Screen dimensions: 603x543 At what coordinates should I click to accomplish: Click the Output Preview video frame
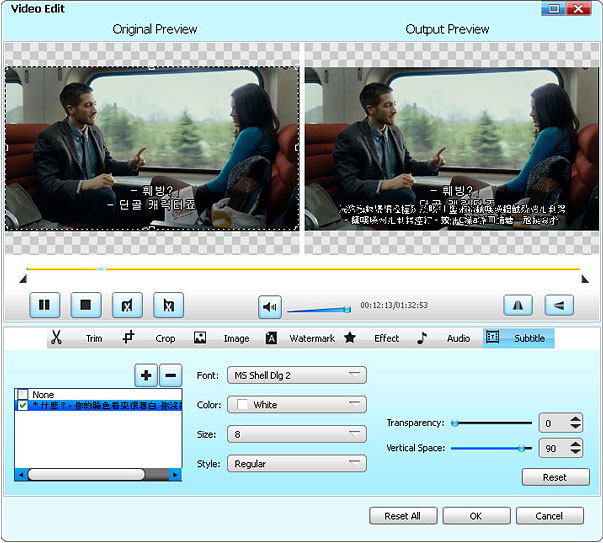[x=452, y=148]
